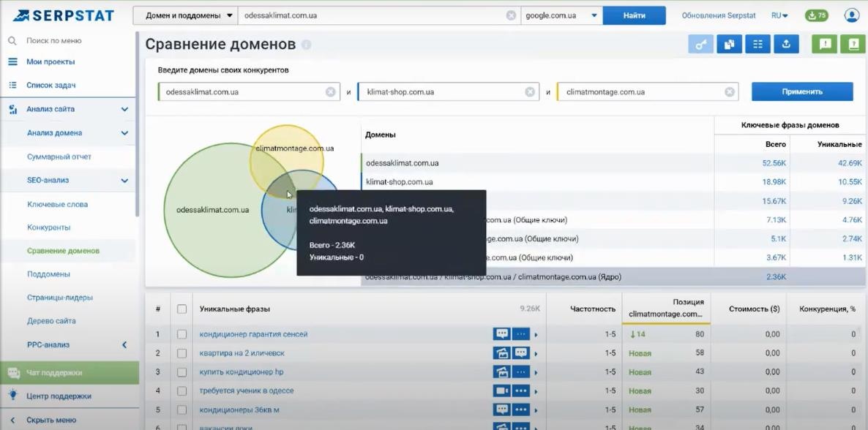Toggle the select-all checkbox in the table header
The height and width of the screenshot is (430, 868).
click(182, 309)
